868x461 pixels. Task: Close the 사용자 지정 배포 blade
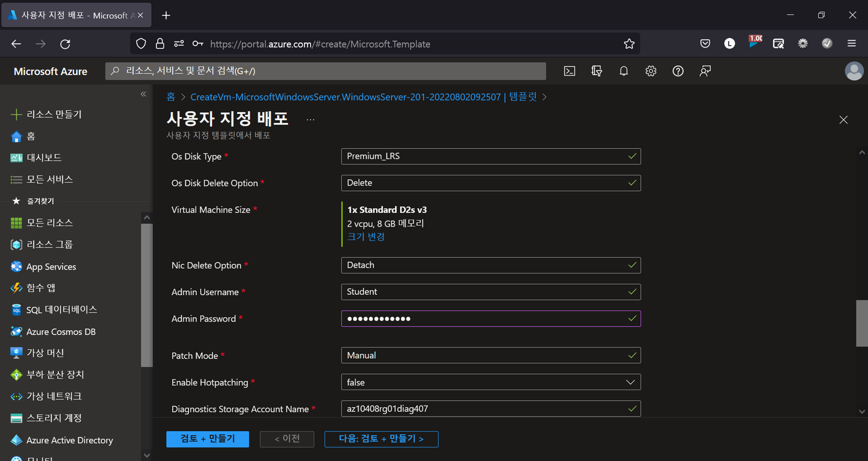tap(843, 120)
